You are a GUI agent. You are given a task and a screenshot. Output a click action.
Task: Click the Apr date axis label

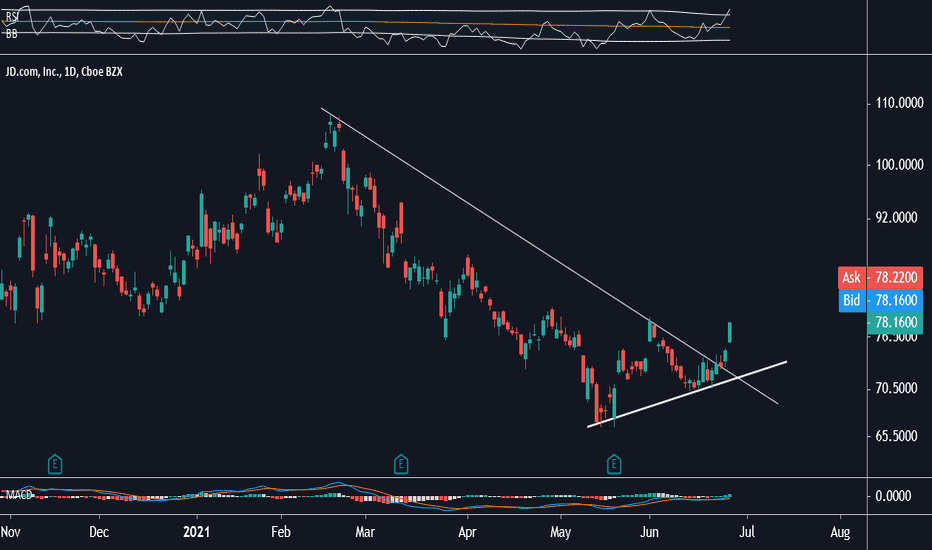(467, 532)
